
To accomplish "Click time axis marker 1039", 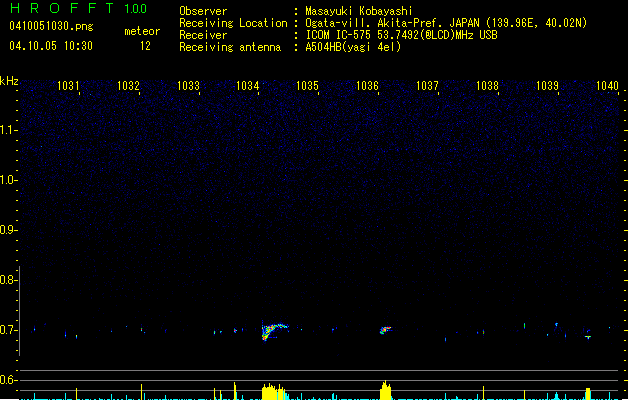I will coord(547,86).
